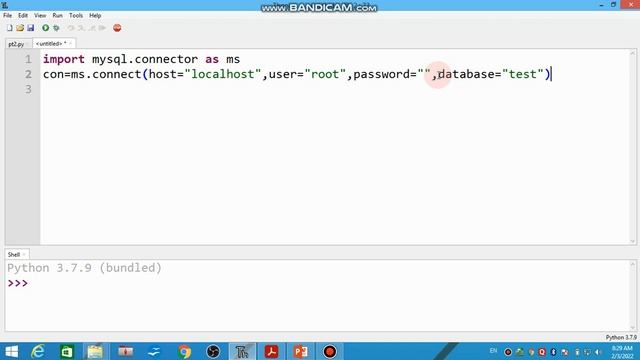Click the "test" database string
Image resolution: width=640 pixels, height=360 pixels.
click(x=522, y=74)
